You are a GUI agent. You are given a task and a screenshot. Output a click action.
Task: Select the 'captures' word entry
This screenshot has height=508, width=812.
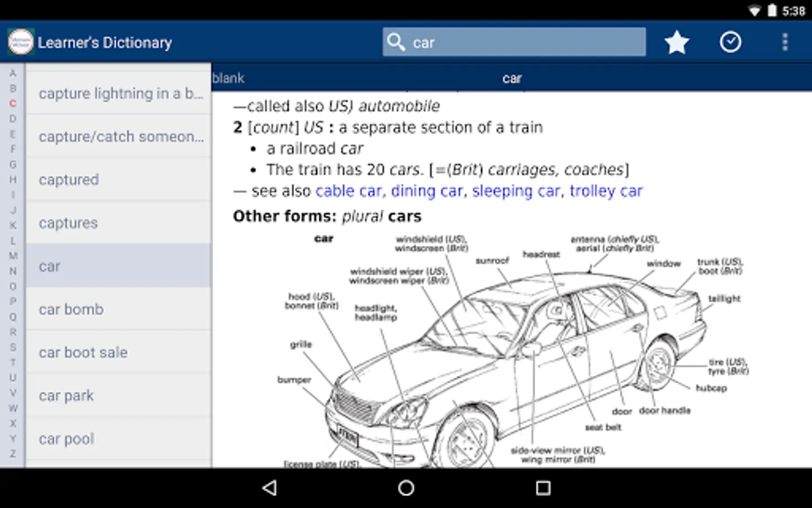click(x=118, y=222)
